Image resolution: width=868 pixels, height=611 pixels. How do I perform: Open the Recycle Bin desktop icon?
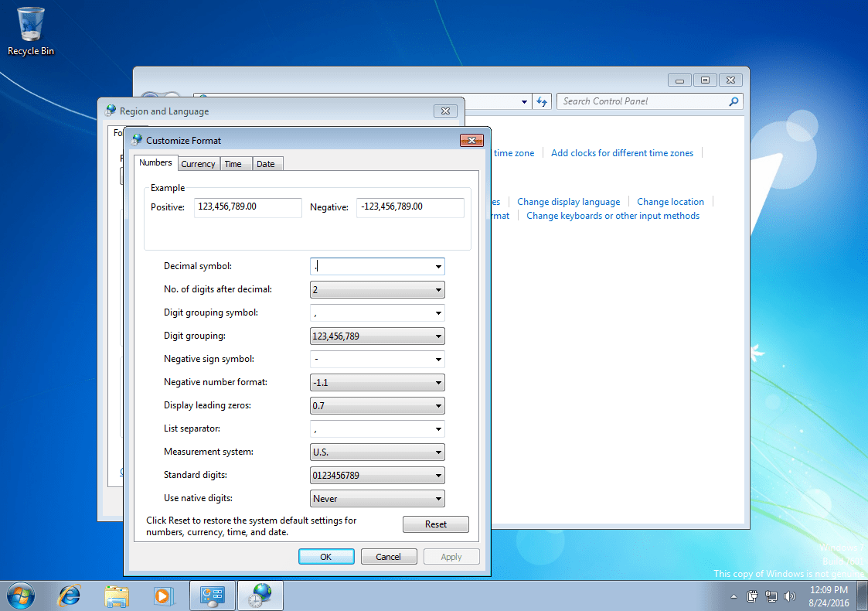[31, 32]
